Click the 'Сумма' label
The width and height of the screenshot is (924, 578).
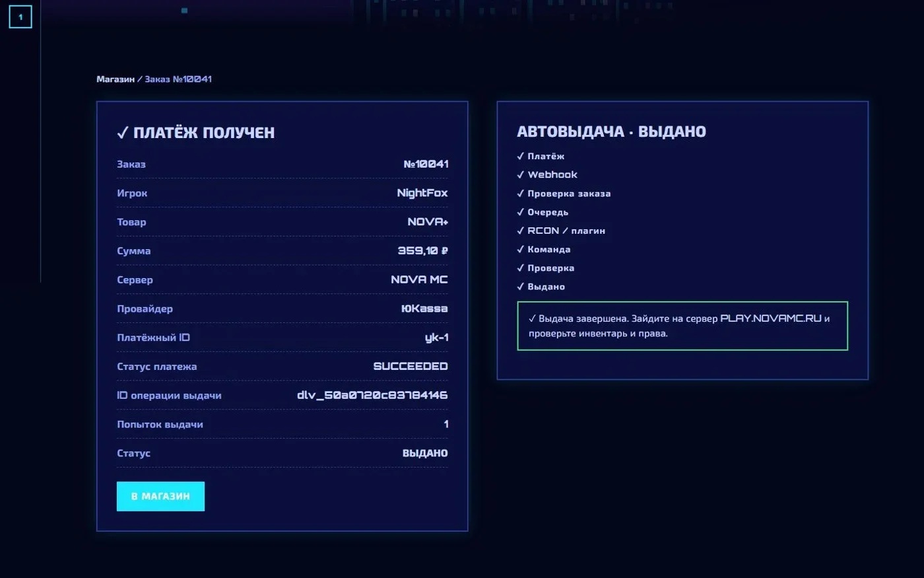pyautogui.click(x=134, y=251)
